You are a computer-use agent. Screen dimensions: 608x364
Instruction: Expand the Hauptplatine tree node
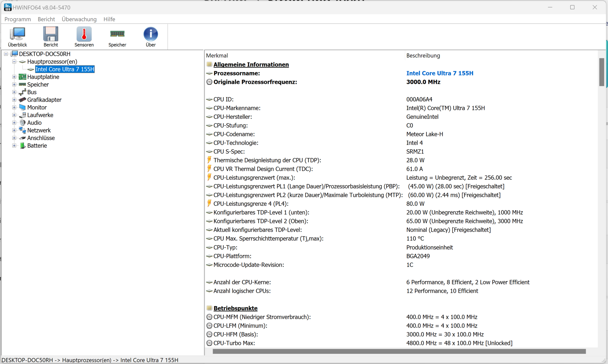[x=14, y=77]
